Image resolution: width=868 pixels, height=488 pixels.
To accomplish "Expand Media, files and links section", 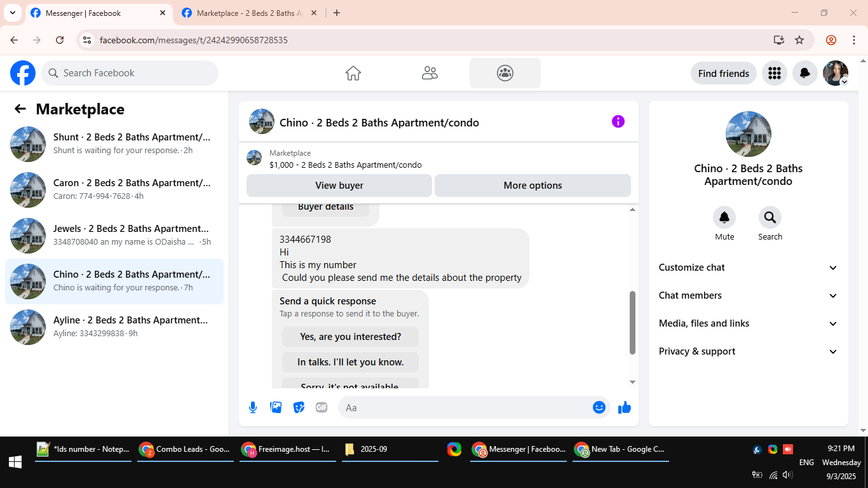I will (749, 323).
